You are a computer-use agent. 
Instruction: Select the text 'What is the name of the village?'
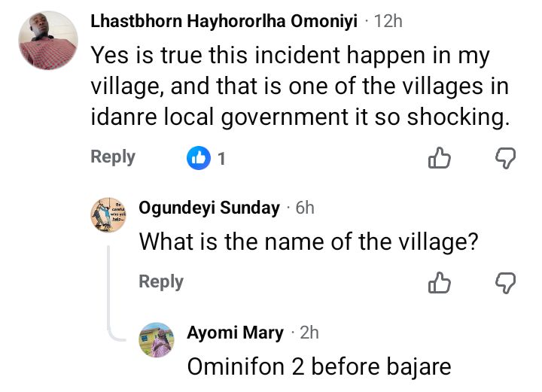pos(310,242)
